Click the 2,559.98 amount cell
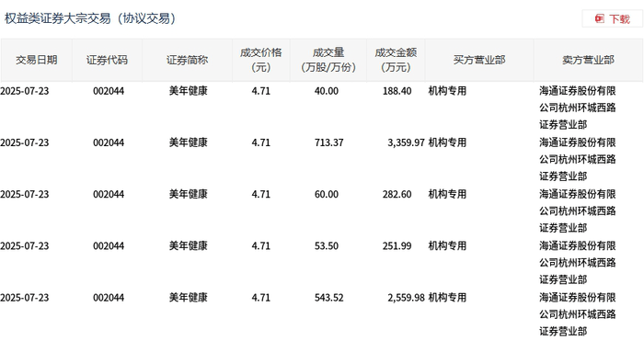Image resolution: width=644 pixels, height=341 pixels. (406, 298)
